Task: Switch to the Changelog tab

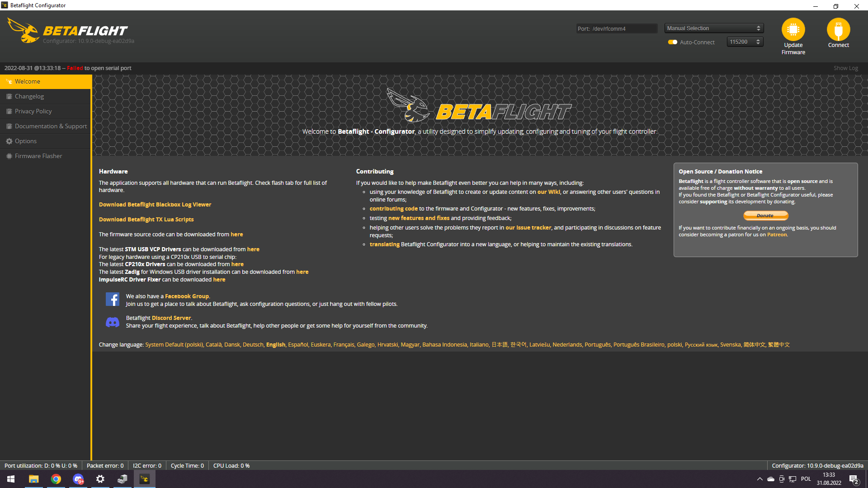Action: point(30,96)
